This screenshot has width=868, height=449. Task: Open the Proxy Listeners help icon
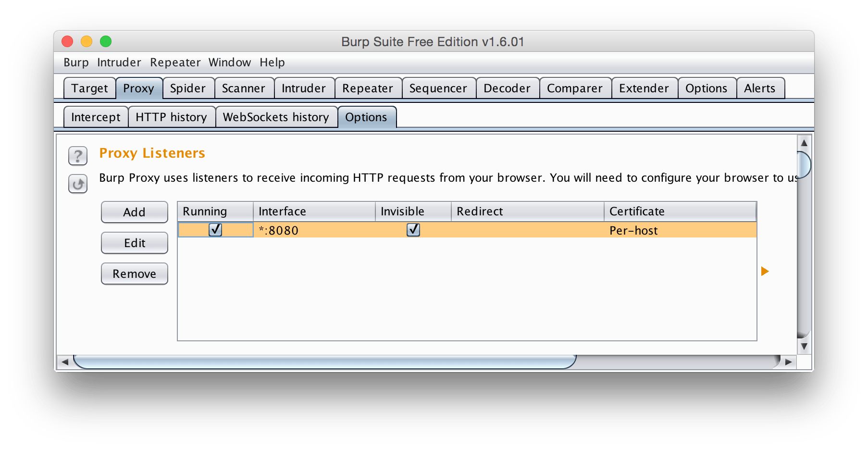tap(78, 156)
